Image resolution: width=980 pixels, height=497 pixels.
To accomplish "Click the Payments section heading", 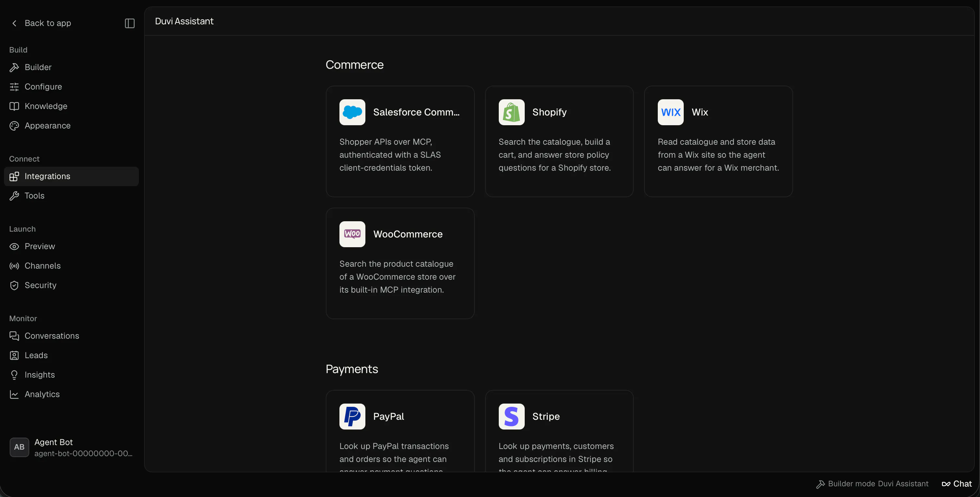I will (x=352, y=369).
